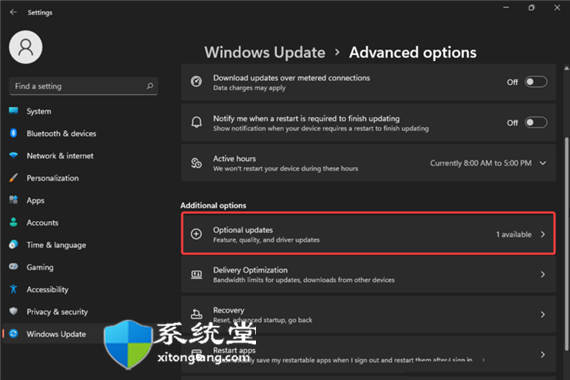The width and height of the screenshot is (570, 380).
Task: Click the Recovery icon
Action: [196, 314]
